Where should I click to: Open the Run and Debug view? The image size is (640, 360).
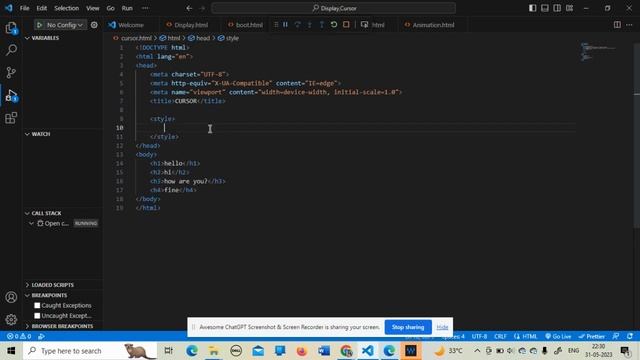[x=11, y=96]
